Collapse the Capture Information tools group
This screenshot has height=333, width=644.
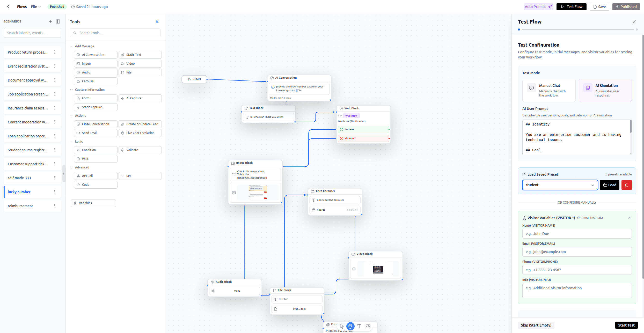point(71,90)
